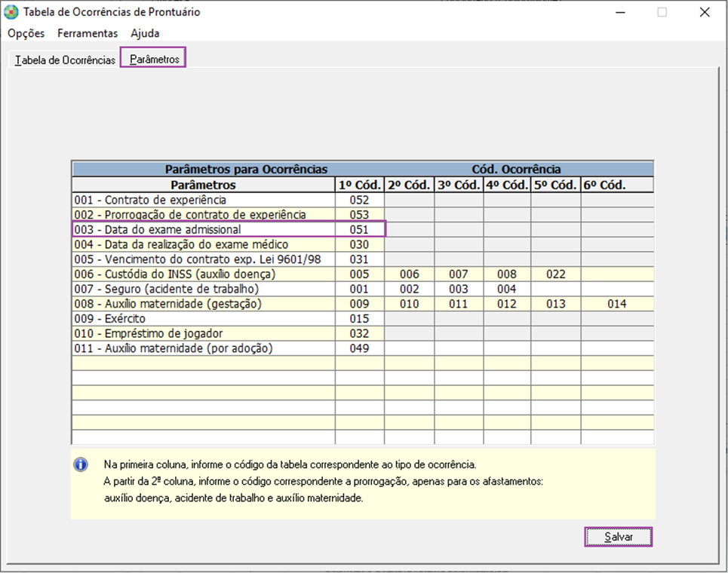Screen dimensions: 728x573
Task: Click code cell 011 in gestação row
Action: (x=459, y=304)
